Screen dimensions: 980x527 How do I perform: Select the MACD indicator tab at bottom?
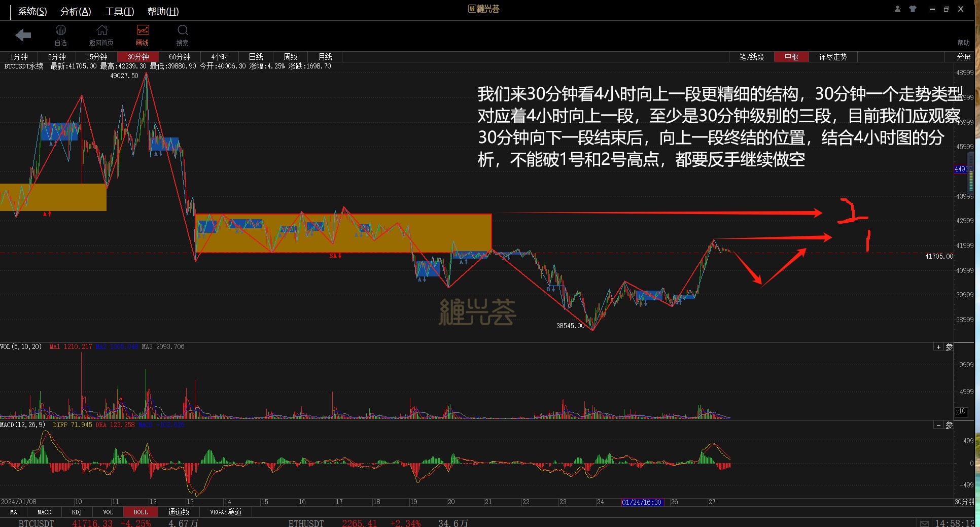pyautogui.click(x=44, y=512)
